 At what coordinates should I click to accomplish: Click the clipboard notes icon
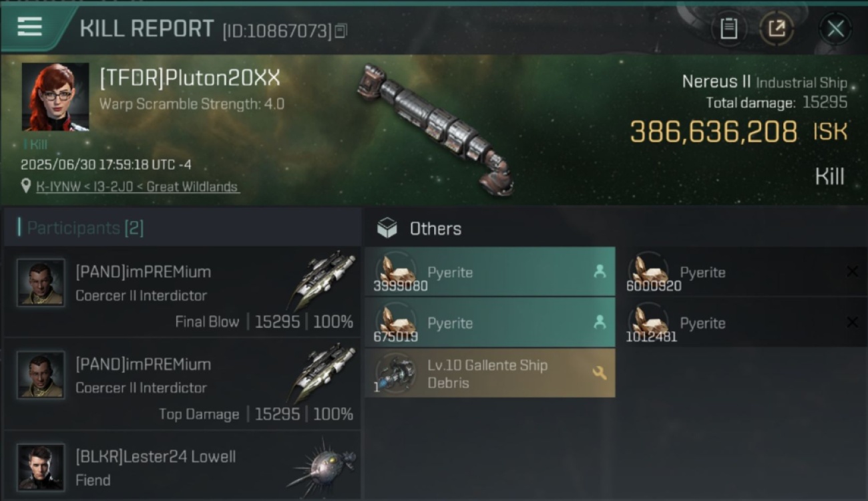point(728,29)
